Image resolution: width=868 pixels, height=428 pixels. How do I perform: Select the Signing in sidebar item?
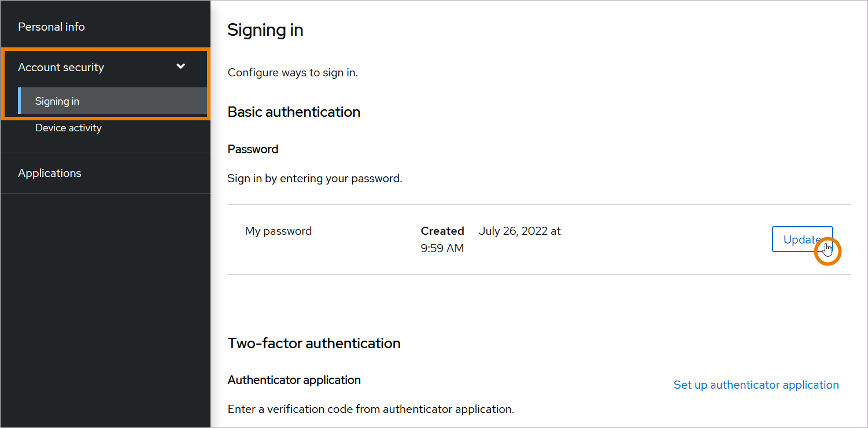(x=57, y=101)
